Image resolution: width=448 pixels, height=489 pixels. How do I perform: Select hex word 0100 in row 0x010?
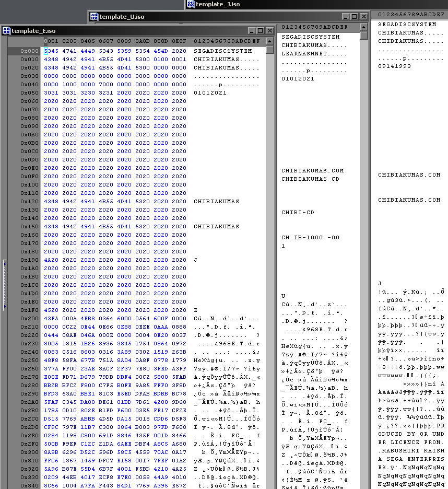[x=161, y=59]
